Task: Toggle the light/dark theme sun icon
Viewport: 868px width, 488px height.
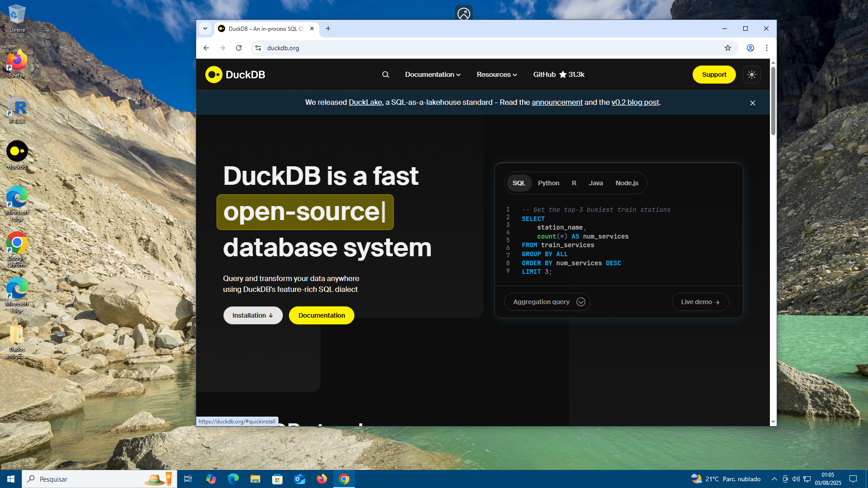Action: pyautogui.click(x=751, y=75)
